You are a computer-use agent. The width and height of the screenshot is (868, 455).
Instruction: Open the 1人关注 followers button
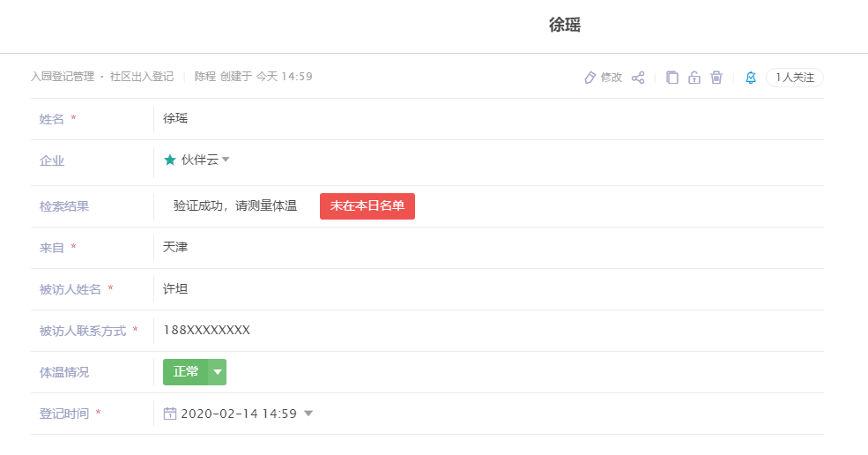click(x=794, y=78)
